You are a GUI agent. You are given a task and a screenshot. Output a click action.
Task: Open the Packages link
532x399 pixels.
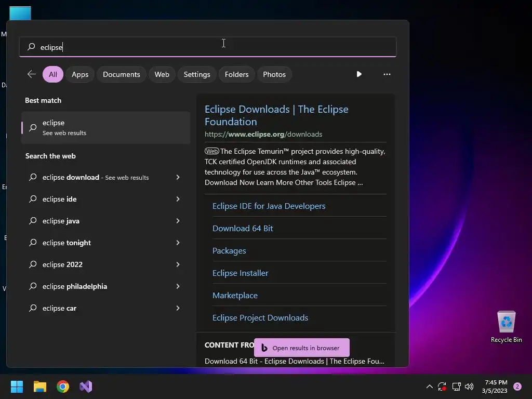pos(229,251)
